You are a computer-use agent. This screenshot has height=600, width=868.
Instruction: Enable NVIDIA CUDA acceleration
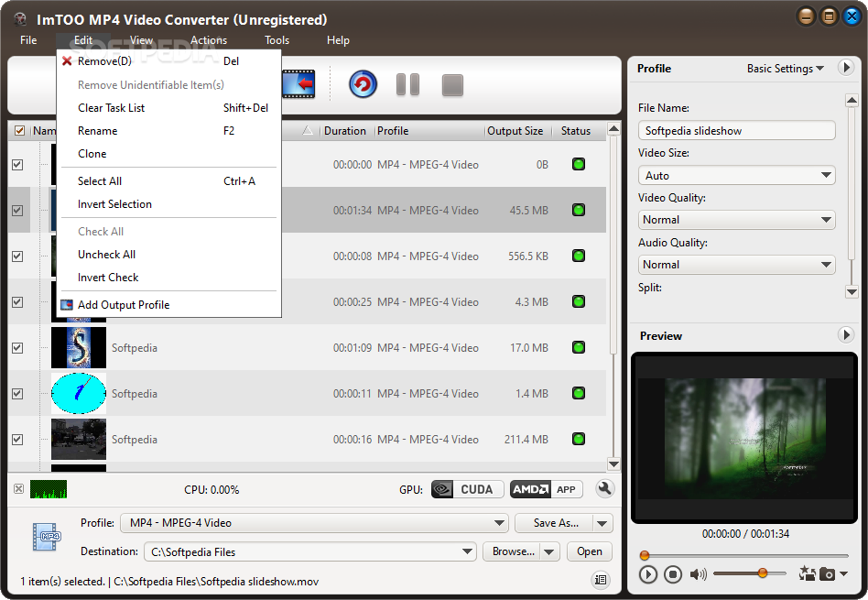[x=467, y=489]
